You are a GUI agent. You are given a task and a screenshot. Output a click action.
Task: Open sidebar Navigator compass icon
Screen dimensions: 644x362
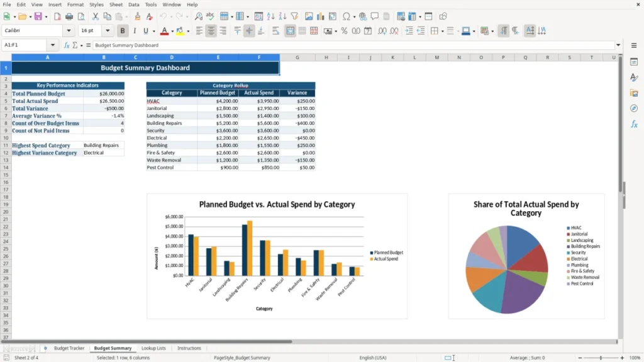634,108
